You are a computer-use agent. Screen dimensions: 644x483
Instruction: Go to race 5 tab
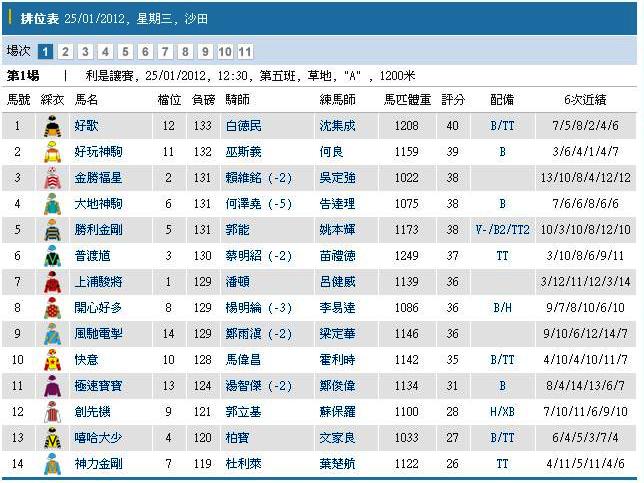point(125,51)
